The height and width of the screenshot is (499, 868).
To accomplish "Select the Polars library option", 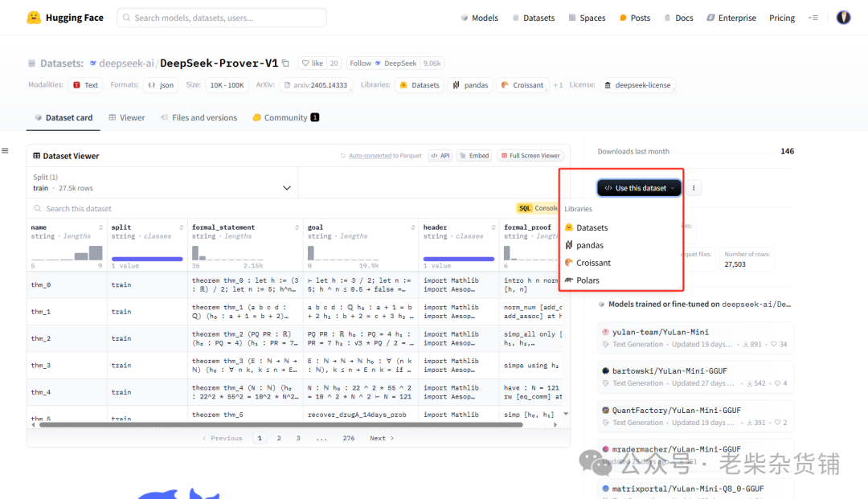I will coord(588,280).
